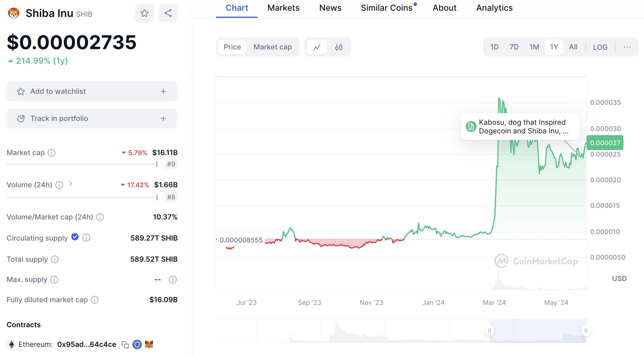This screenshot has width=644, height=357.
Task: Click the Volume/Market cap info icon
Action: tap(100, 217)
